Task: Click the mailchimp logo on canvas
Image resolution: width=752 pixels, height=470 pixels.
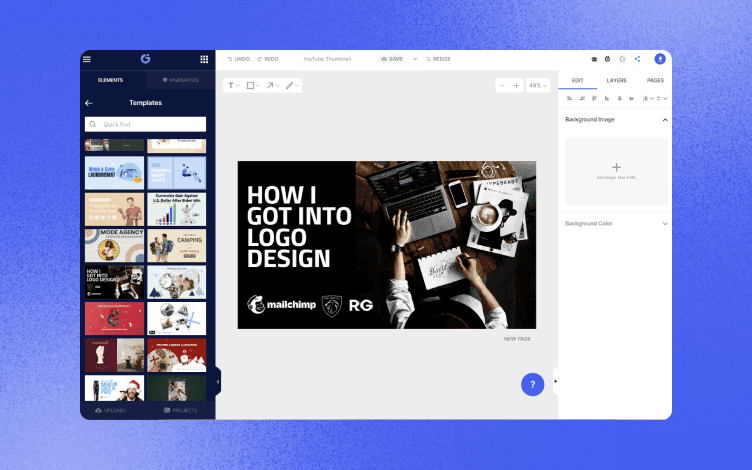Action: (x=282, y=305)
